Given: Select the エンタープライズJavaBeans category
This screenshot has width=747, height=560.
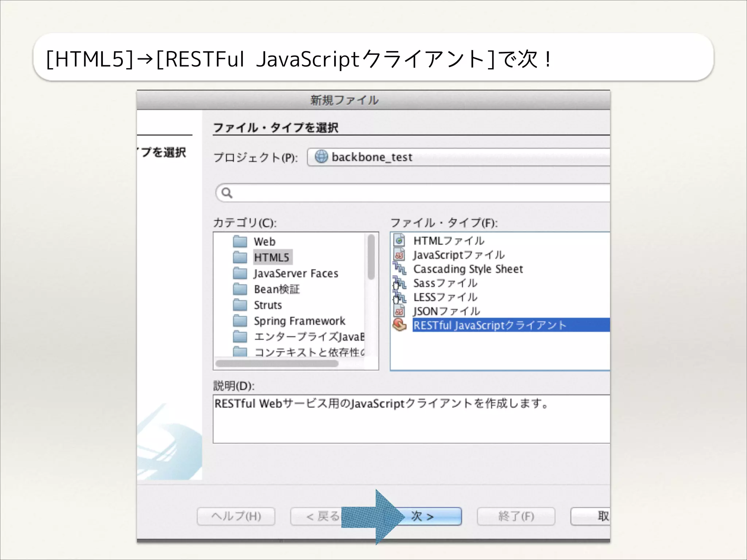Looking at the screenshot, I should [x=309, y=337].
